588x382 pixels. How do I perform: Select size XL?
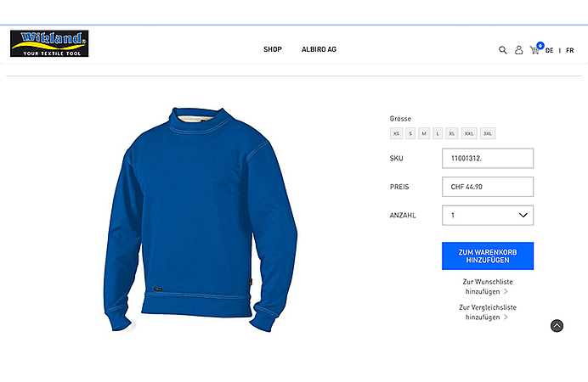[x=452, y=133]
